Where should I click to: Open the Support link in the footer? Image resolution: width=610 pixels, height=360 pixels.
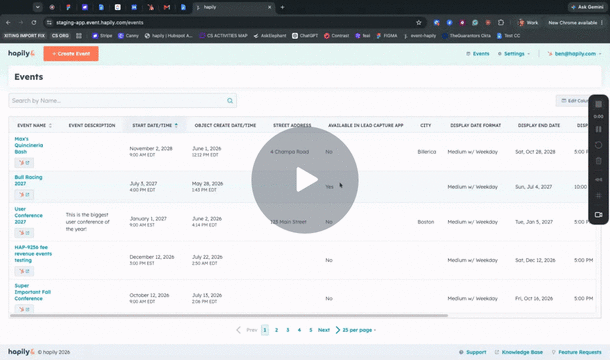tap(472, 352)
